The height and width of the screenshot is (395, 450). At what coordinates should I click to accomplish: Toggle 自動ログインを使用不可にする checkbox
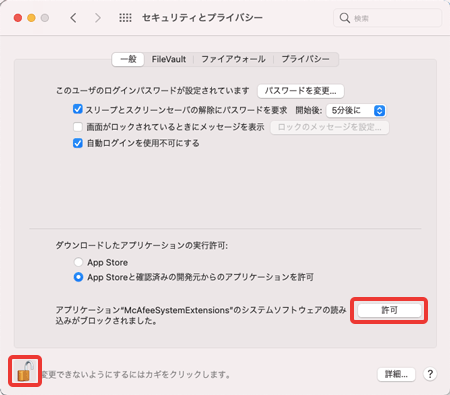[x=78, y=143]
